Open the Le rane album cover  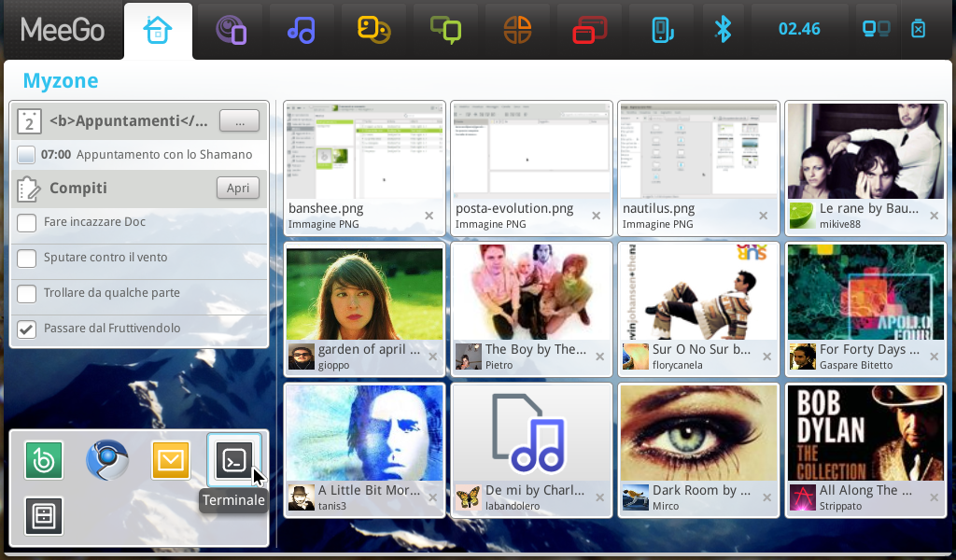[x=865, y=150]
